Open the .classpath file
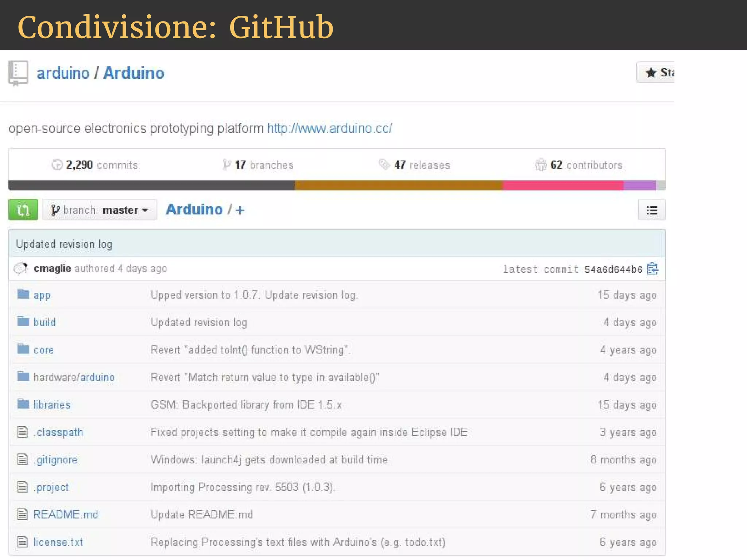Screen dimensions: 747x560 coord(58,432)
